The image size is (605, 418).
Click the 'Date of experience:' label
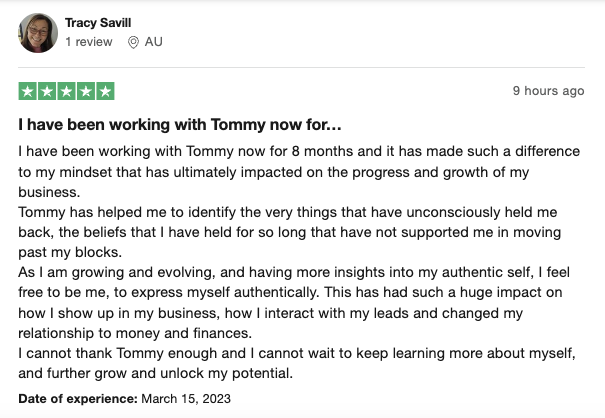click(78, 398)
